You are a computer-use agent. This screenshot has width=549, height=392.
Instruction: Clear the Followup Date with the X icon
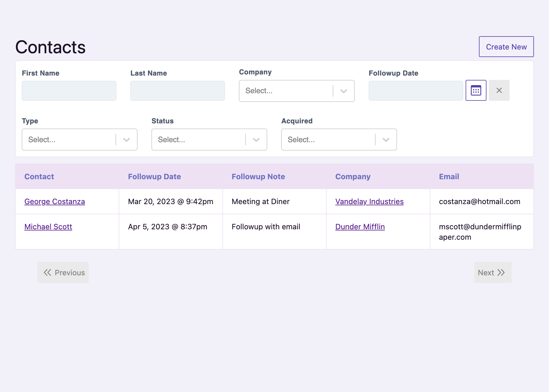click(x=499, y=90)
